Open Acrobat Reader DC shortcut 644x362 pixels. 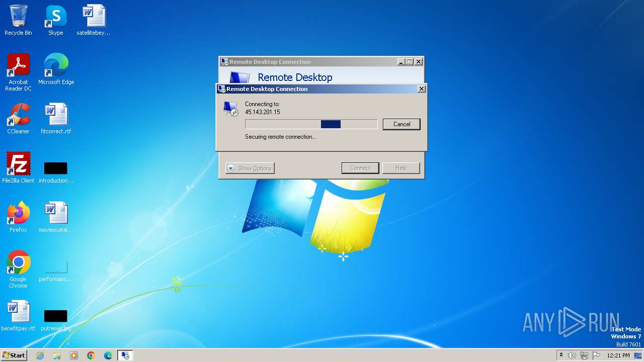pos(18,72)
